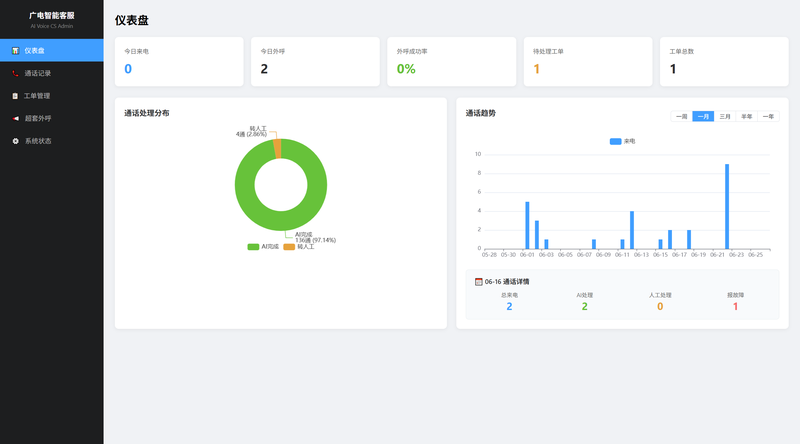Viewport: 800px width, 444px height.
Task: Select the 一周 time range
Action: point(681,116)
